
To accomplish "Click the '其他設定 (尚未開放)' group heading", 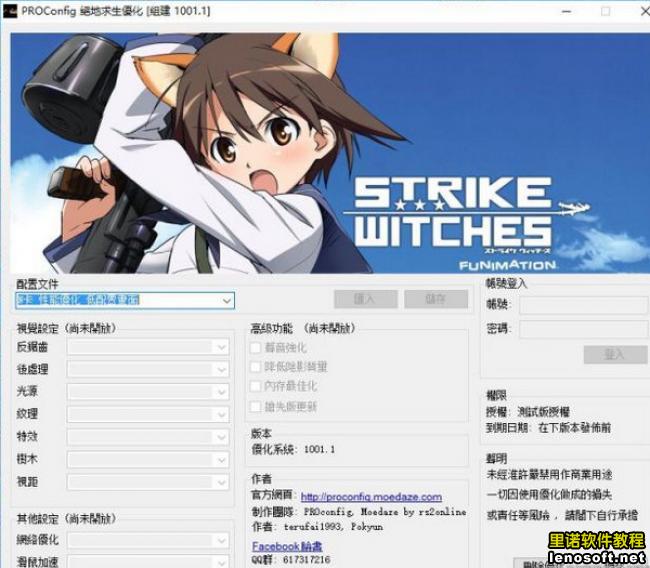I will coord(66,519).
